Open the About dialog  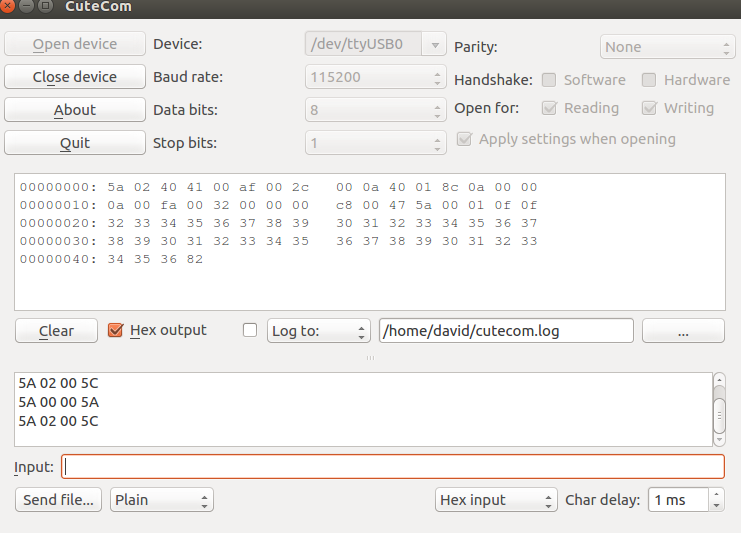coord(75,110)
